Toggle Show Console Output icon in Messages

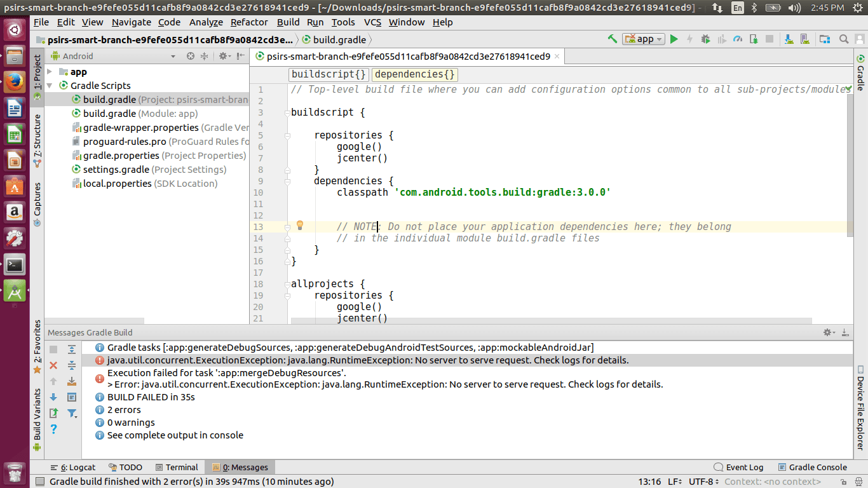(x=72, y=397)
